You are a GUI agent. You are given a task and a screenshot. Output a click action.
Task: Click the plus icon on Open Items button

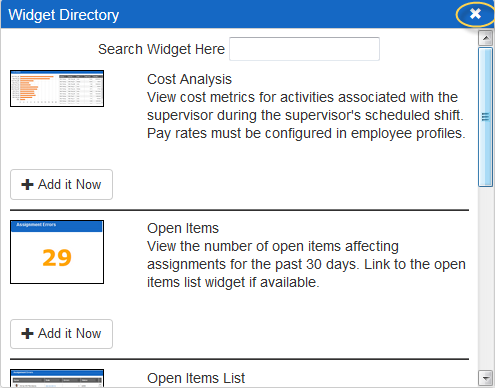click(x=27, y=333)
